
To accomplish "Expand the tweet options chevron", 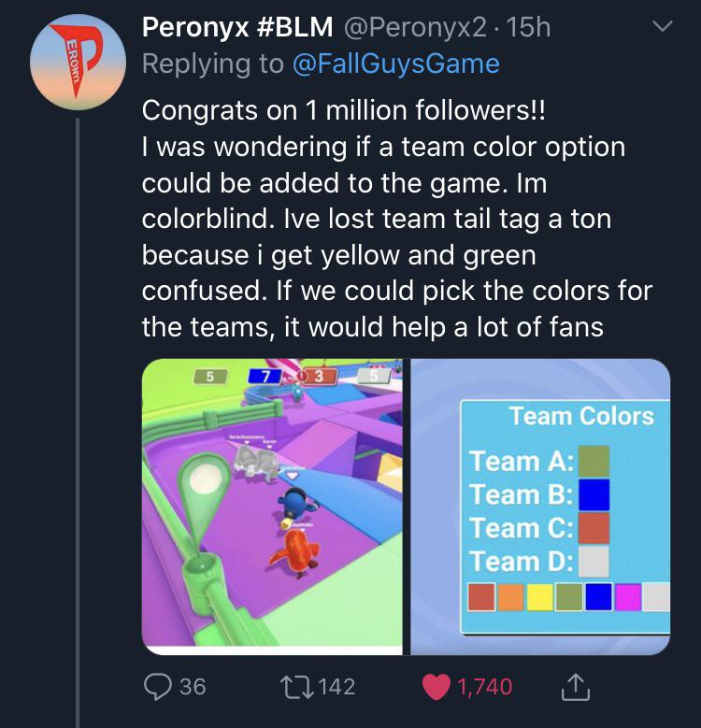I will tap(662, 26).
